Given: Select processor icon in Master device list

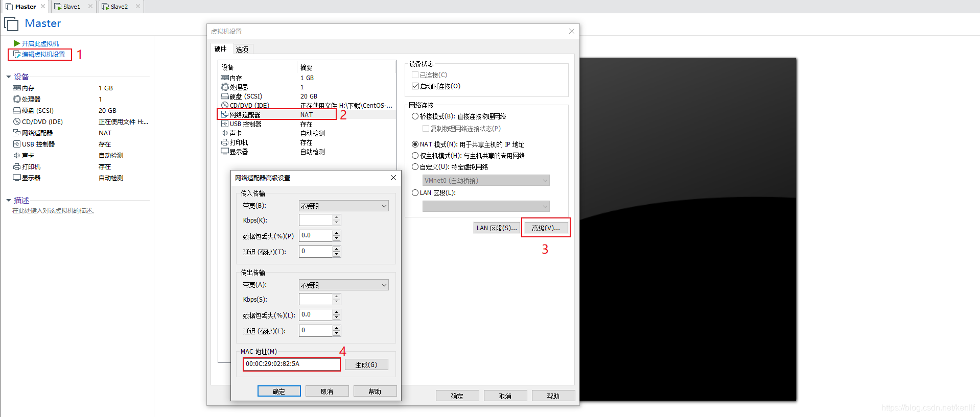Looking at the screenshot, I should [x=17, y=99].
